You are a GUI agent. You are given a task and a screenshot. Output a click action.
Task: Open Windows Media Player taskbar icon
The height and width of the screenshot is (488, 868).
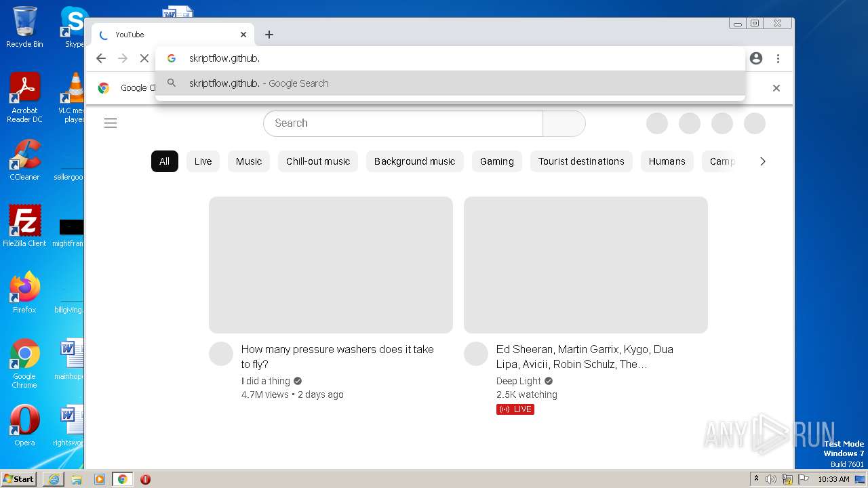click(x=100, y=479)
